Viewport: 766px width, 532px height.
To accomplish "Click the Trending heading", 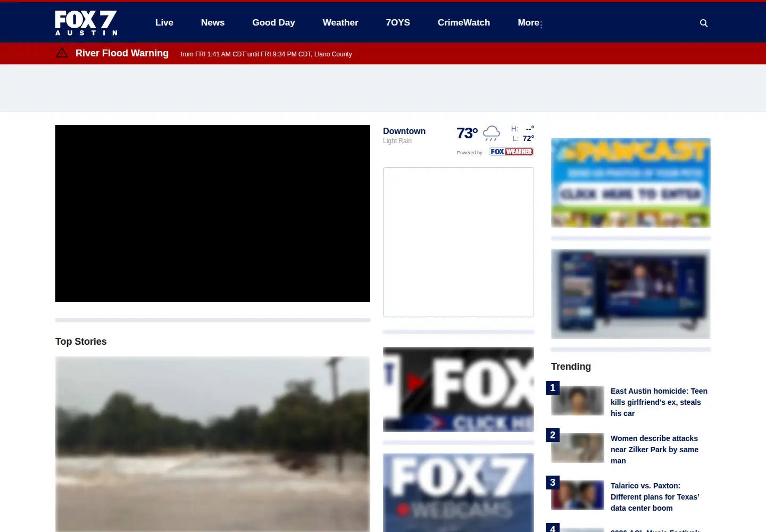I will coord(571,367).
